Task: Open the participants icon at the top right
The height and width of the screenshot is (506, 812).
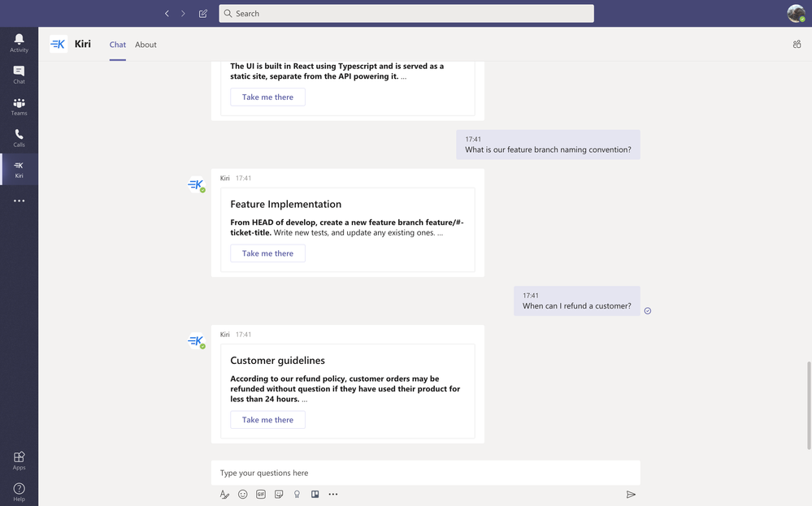Action: pyautogui.click(x=797, y=45)
